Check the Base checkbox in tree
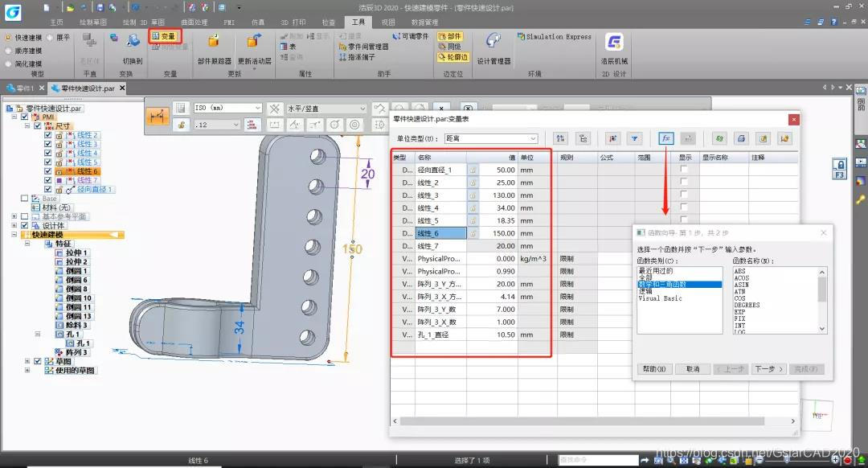The width and height of the screenshot is (868, 468). point(24,199)
